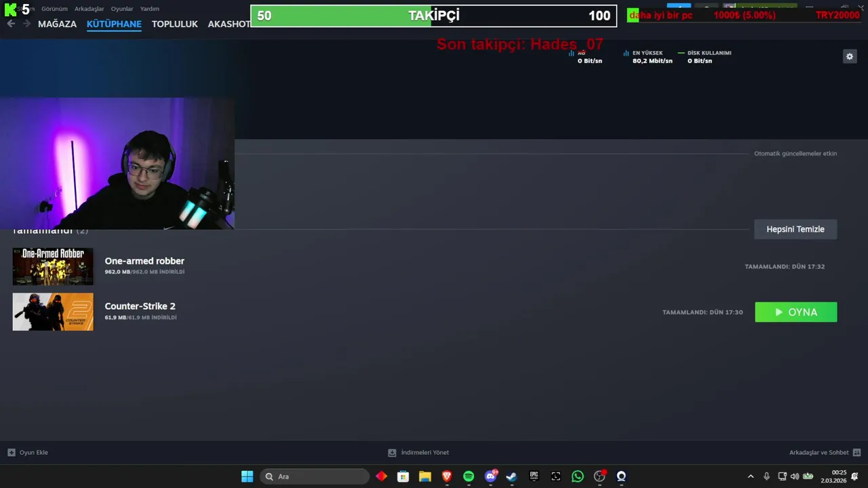This screenshot has height=488, width=868.
Task: Open Discord from taskbar
Action: [x=490, y=476]
